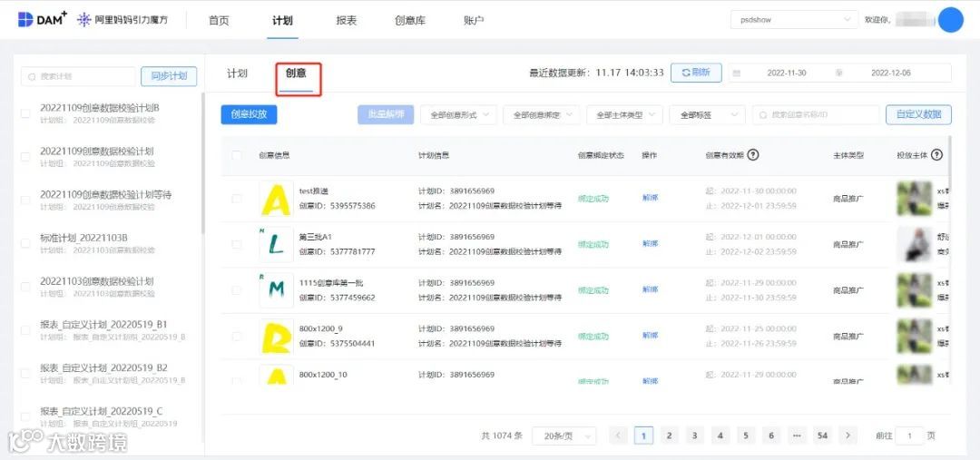Click the 同步计划 button
Screen dimensions: 980x460
pyautogui.click(x=169, y=76)
